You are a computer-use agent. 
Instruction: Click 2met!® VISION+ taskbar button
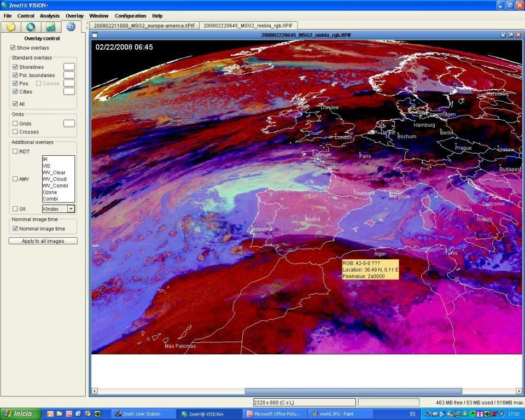click(209, 414)
